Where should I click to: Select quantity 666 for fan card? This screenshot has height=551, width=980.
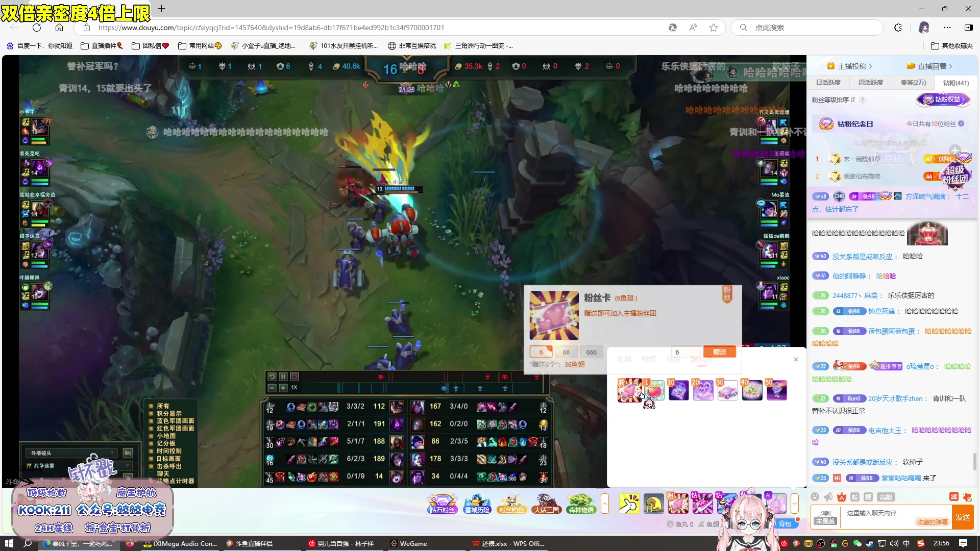591,352
